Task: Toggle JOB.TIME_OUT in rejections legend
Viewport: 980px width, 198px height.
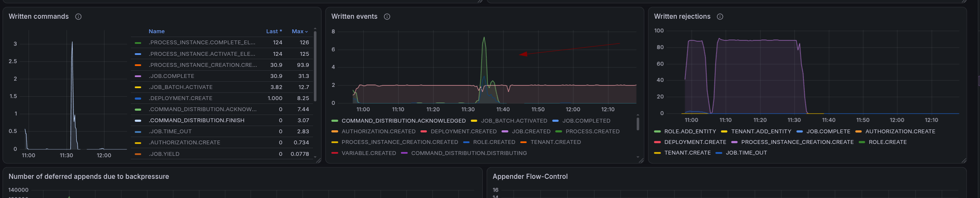Action: click(x=746, y=153)
